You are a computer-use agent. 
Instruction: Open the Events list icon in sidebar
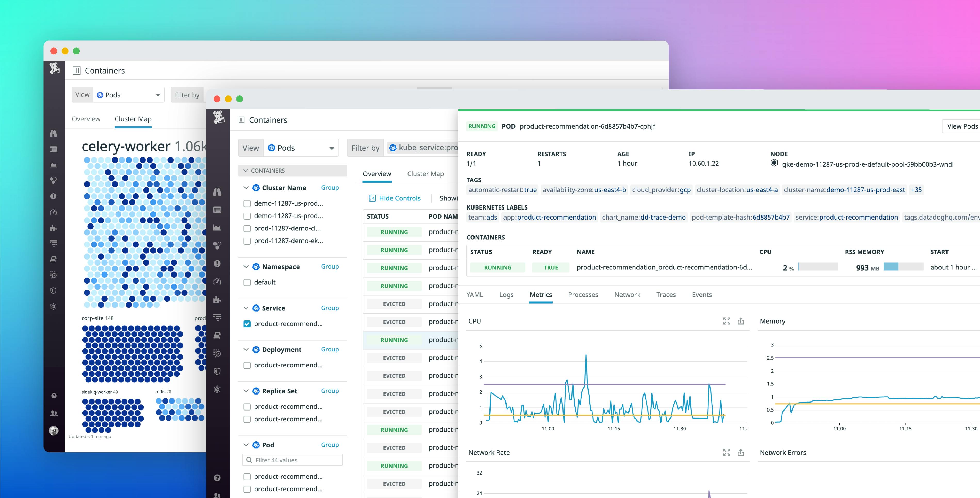tap(218, 210)
